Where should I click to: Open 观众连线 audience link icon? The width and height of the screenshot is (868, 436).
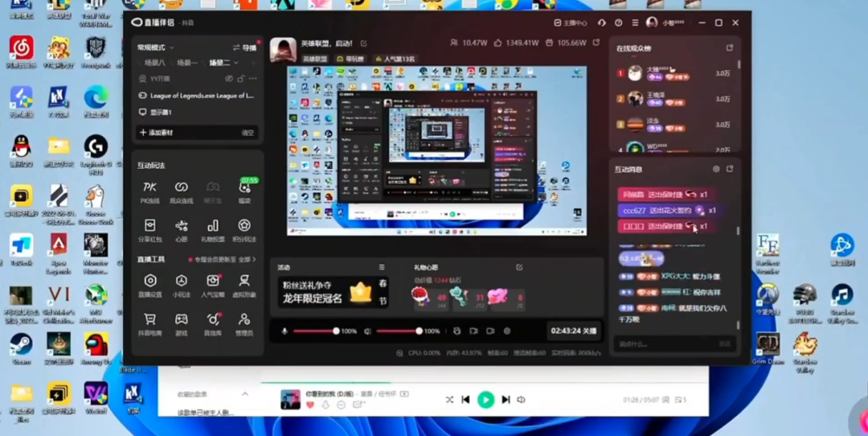pos(181,192)
